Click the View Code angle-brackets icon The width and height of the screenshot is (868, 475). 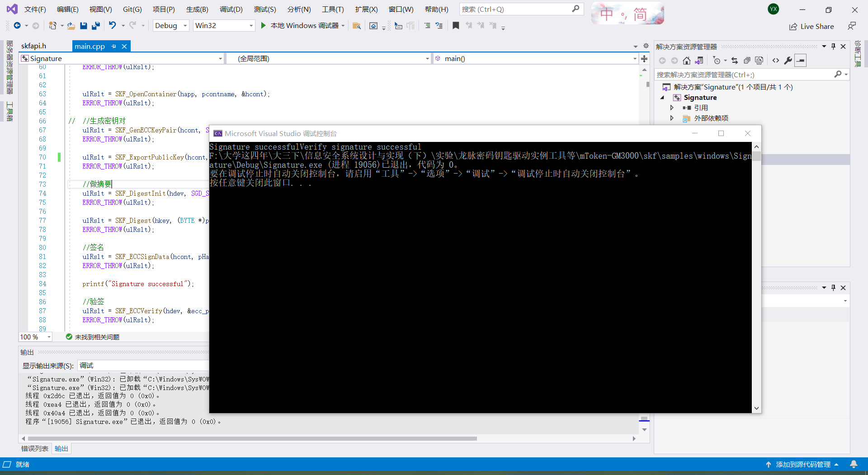click(x=776, y=61)
